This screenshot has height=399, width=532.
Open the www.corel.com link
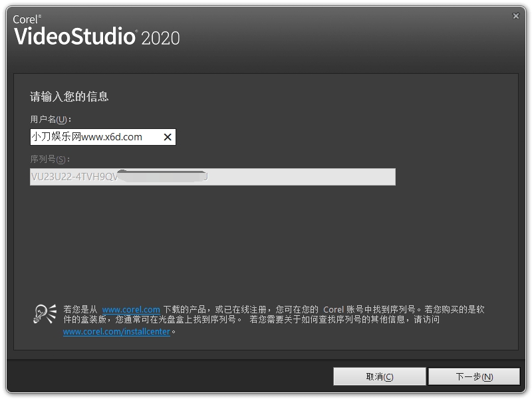[x=130, y=310]
